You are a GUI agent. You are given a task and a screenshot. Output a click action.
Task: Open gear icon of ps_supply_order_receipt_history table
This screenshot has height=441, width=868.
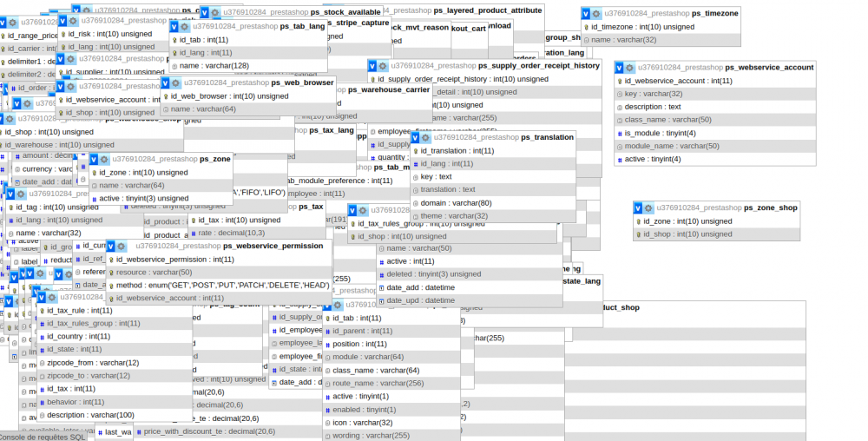[383, 66]
